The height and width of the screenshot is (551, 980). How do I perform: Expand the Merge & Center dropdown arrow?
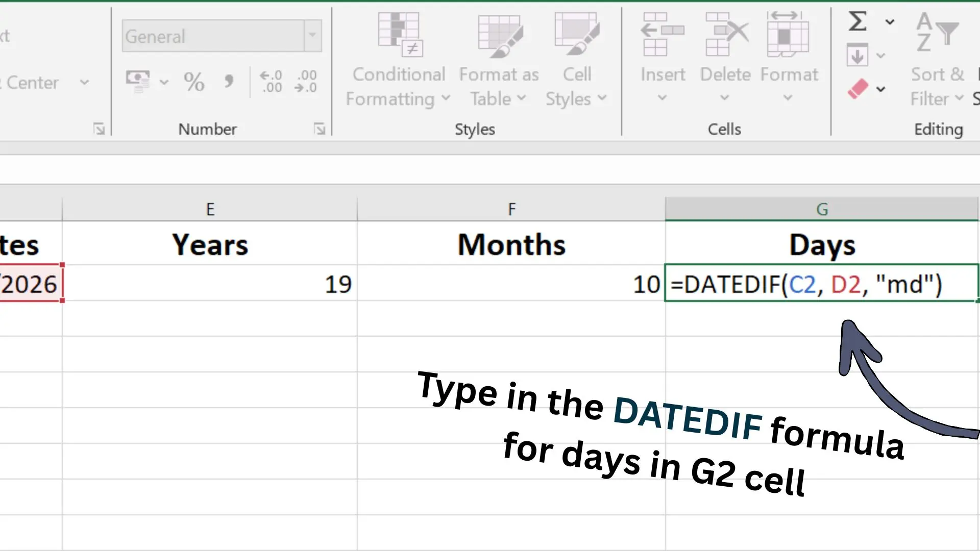(85, 82)
